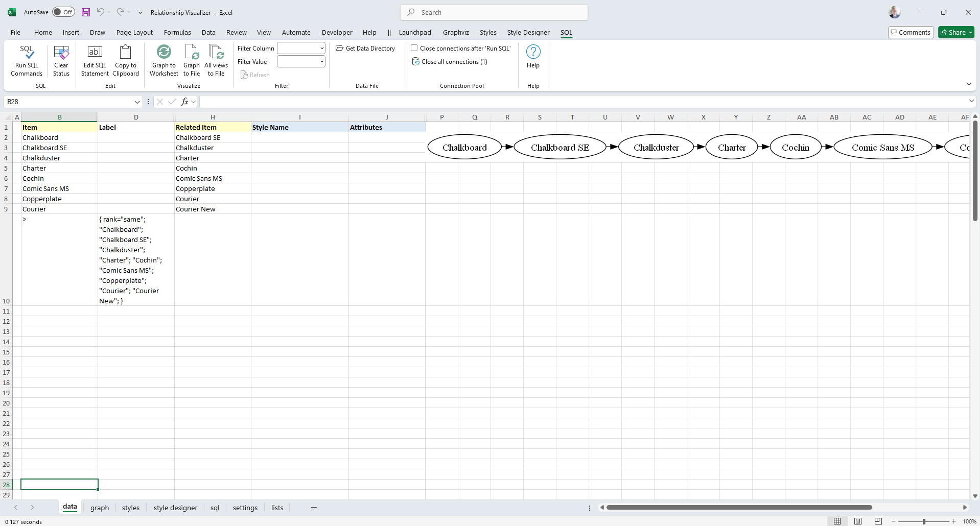Switch to Normal view in status bar

[837, 521]
